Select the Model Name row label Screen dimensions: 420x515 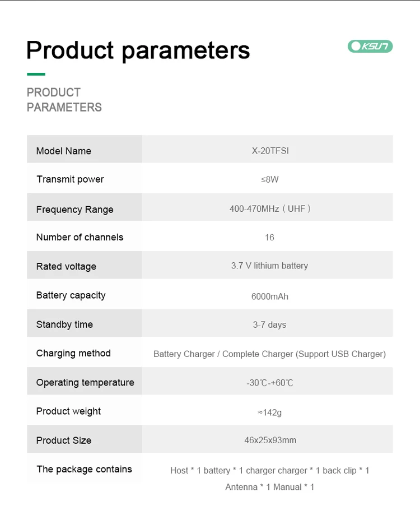tap(63, 151)
